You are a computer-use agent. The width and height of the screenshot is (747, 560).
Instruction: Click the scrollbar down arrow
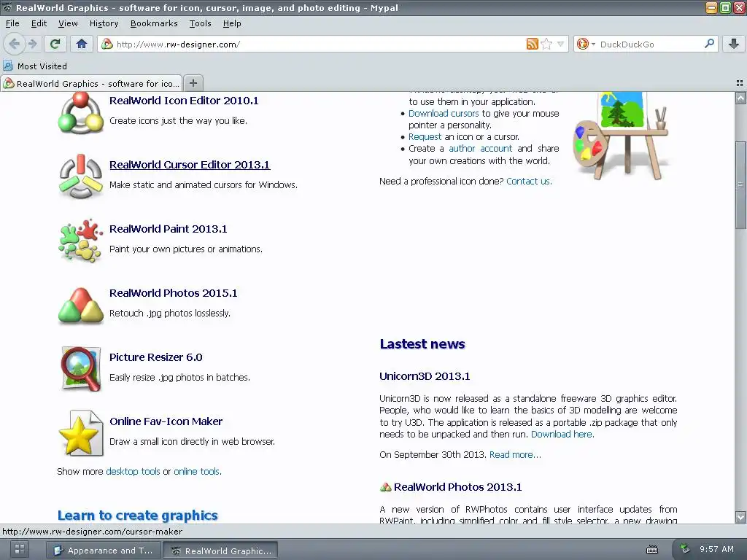(x=740, y=517)
